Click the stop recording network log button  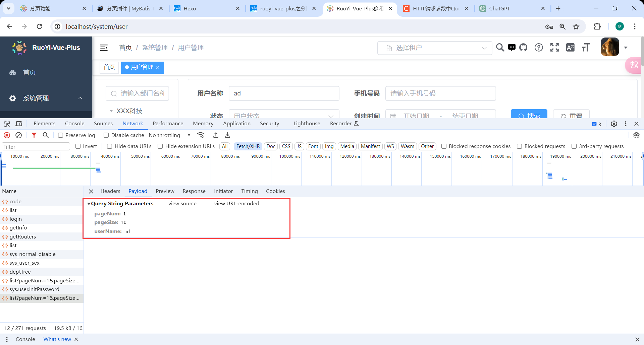[7, 135]
